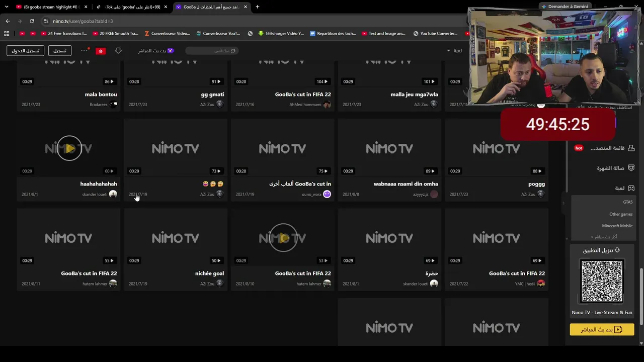Reload the Nimo TV page

coord(32,21)
